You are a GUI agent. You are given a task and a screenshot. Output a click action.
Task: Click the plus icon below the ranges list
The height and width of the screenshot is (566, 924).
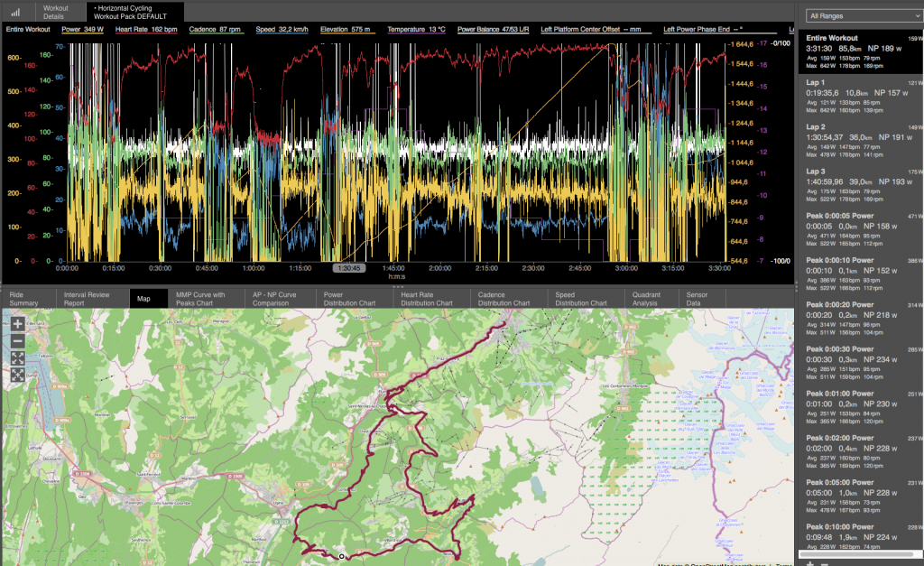click(809, 562)
